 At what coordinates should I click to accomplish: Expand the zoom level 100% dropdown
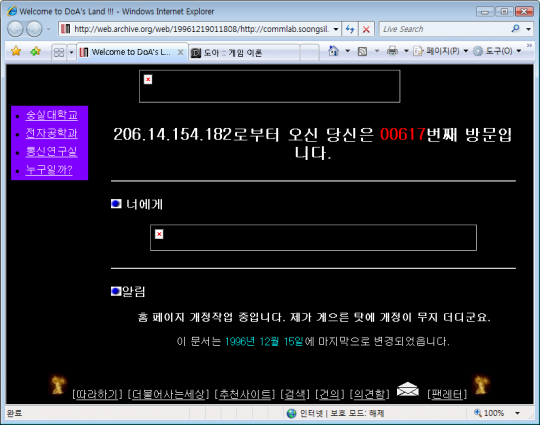tap(517, 413)
